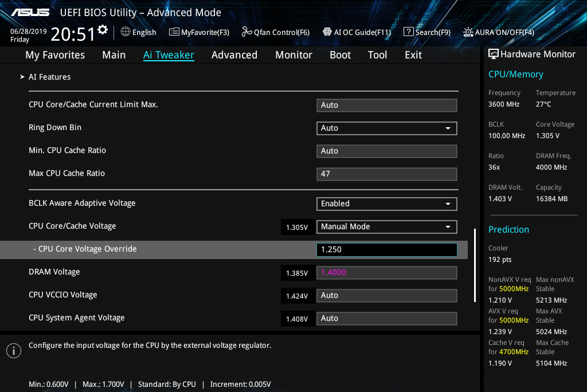Click the CPU Core/Cache Current Limit Max. field
The width and height of the screenshot is (587, 392).
[387, 105]
